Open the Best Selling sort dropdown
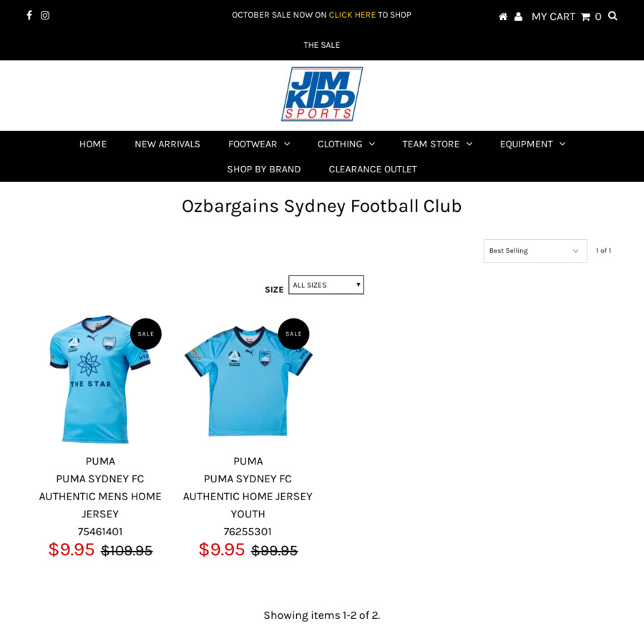The height and width of the screenshot is (644, 644). point(535,250)
